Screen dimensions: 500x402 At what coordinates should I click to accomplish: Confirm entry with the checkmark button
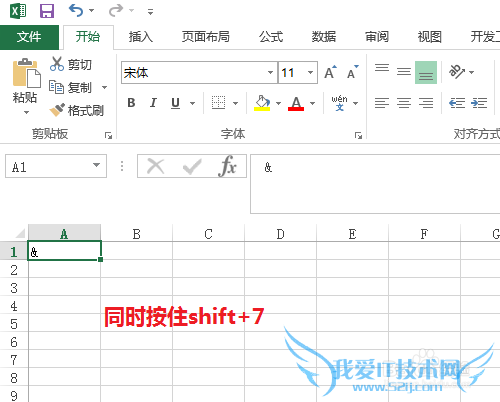point(192,166)
